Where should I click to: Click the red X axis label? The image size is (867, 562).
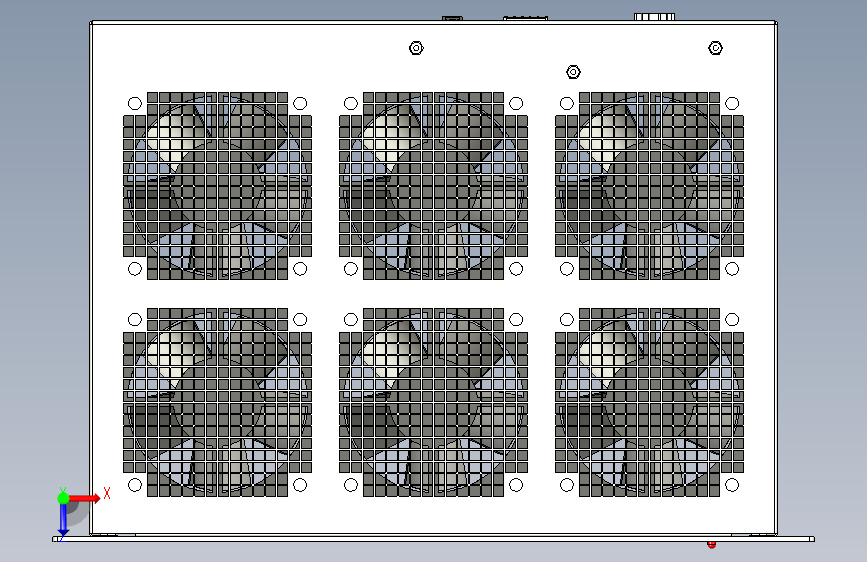[x=107, y=493]
